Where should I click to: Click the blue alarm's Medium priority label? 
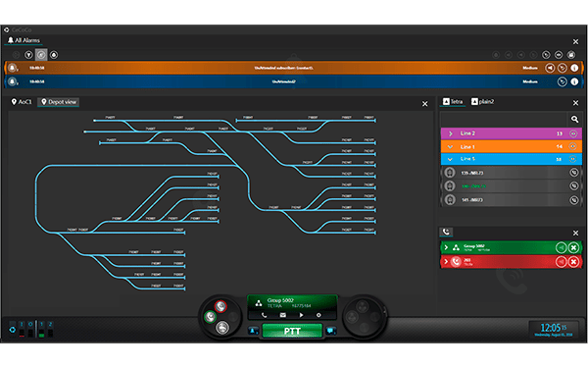click(530, 81)
